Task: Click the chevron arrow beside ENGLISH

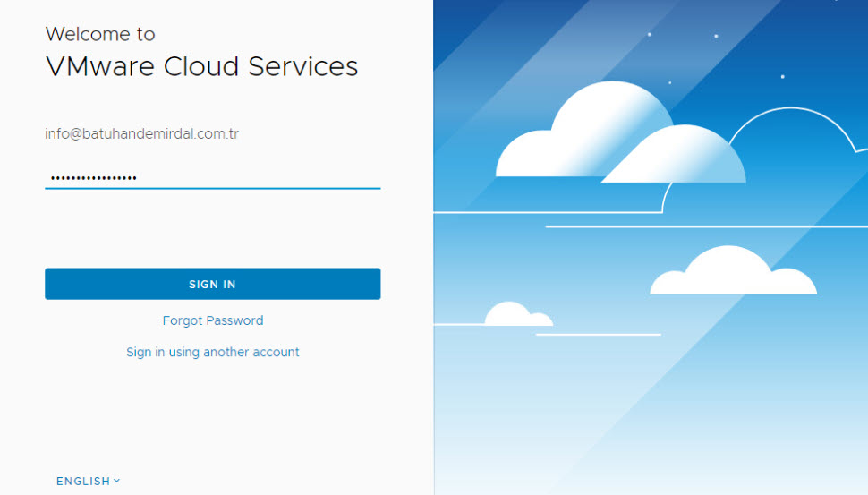Action: 117,481
